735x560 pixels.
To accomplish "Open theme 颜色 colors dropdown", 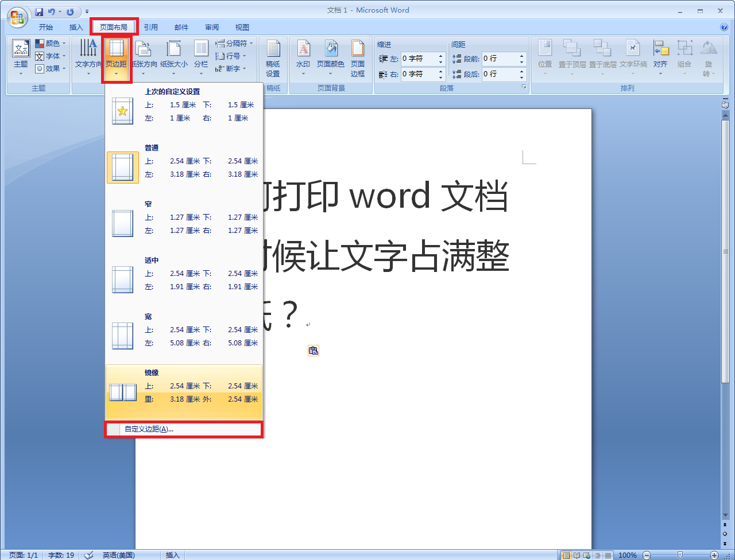I will click(51, 44).
